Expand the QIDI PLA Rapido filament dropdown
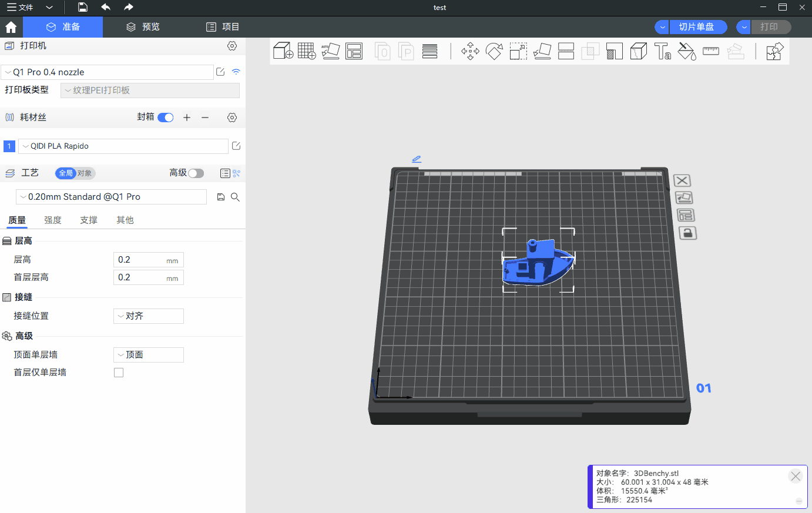Viewport: 812px width, 513px height. [123, 146]
